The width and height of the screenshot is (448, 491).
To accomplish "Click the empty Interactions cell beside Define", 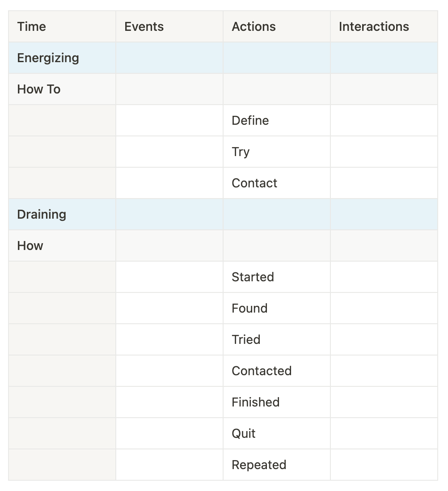I will [384, 121].
